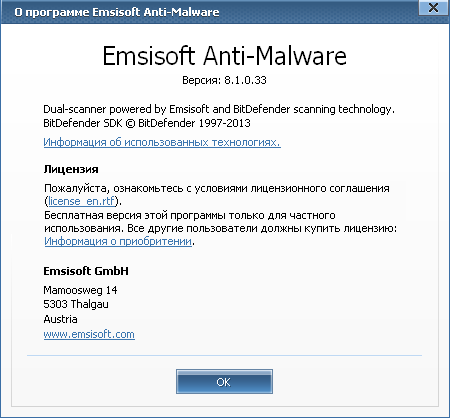
Task: Follow the 'Информация о приобритении' link
Action: 118,241
